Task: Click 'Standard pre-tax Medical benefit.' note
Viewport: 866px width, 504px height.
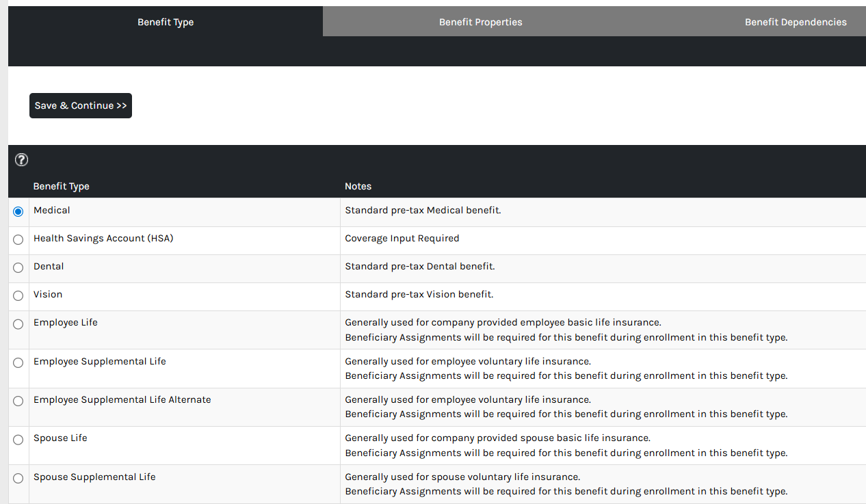Action: pos(423,210)
